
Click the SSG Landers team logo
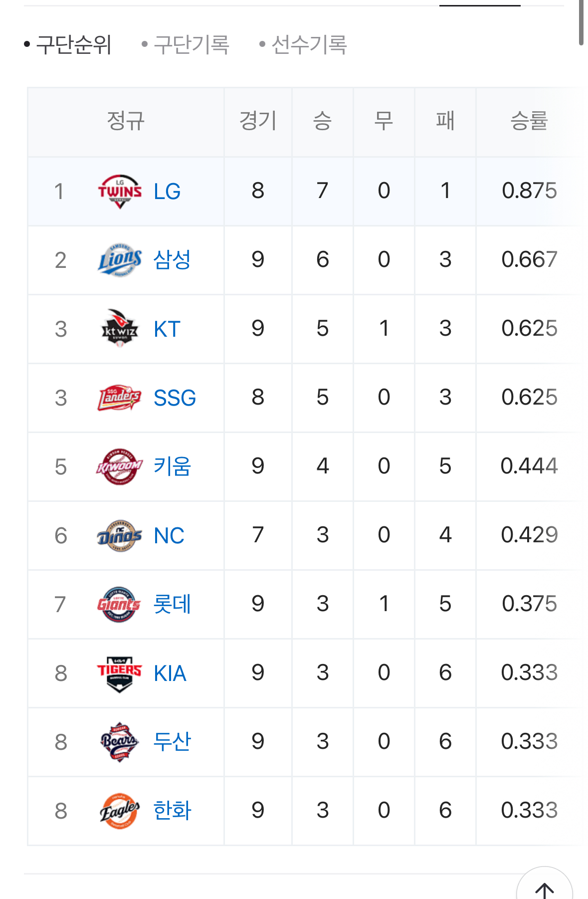[120, 398]
